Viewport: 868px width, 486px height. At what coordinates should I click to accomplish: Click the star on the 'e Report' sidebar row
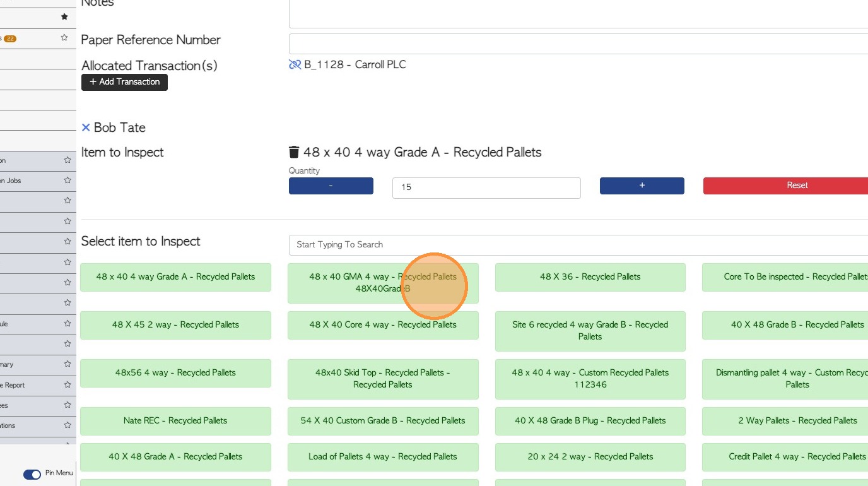point(67,385)
